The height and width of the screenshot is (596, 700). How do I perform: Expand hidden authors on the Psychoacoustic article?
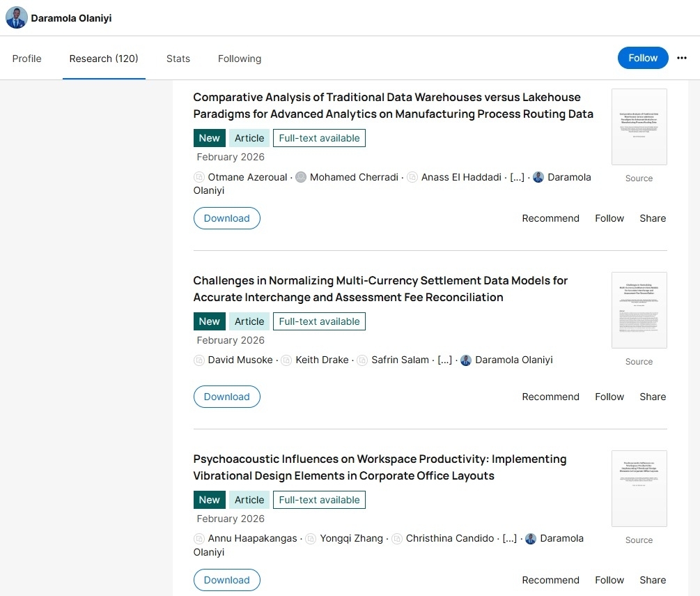(x=509, y=539)
